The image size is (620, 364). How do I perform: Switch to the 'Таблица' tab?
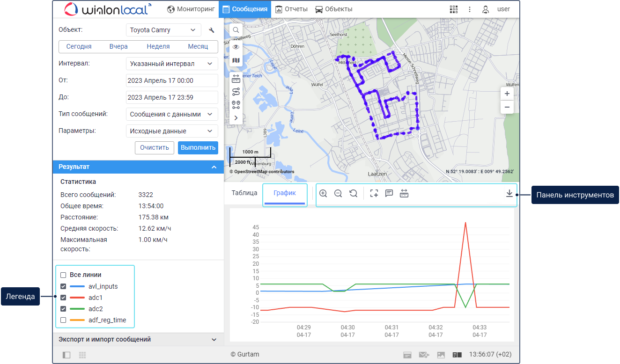[244, 193]
